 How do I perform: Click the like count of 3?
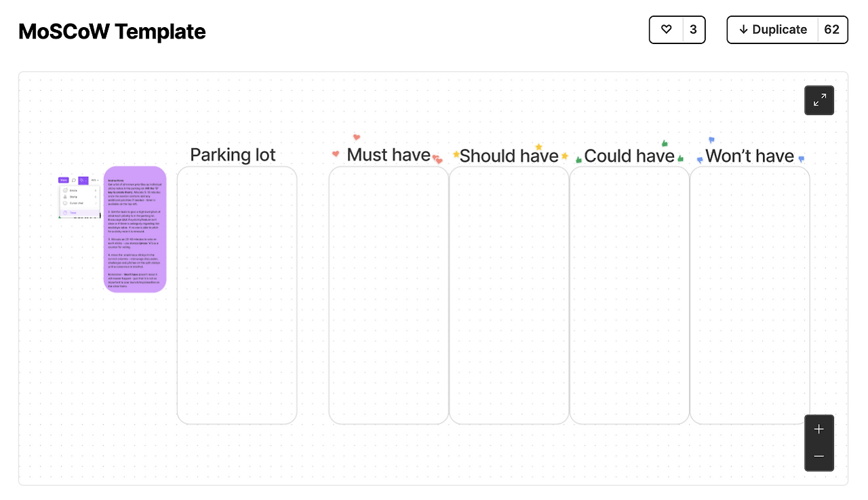click(x=693, y=30)
